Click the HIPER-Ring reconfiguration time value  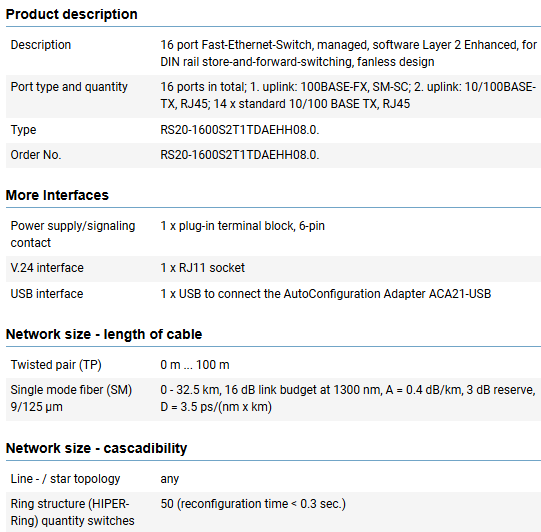[253, 504]
